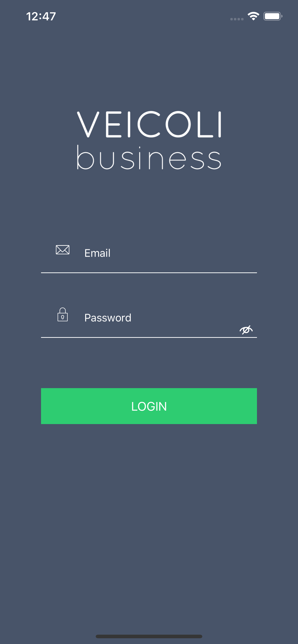The image size is (298, 644).
Task: Click the underline beneath the Email field
Action: [149, 273]
